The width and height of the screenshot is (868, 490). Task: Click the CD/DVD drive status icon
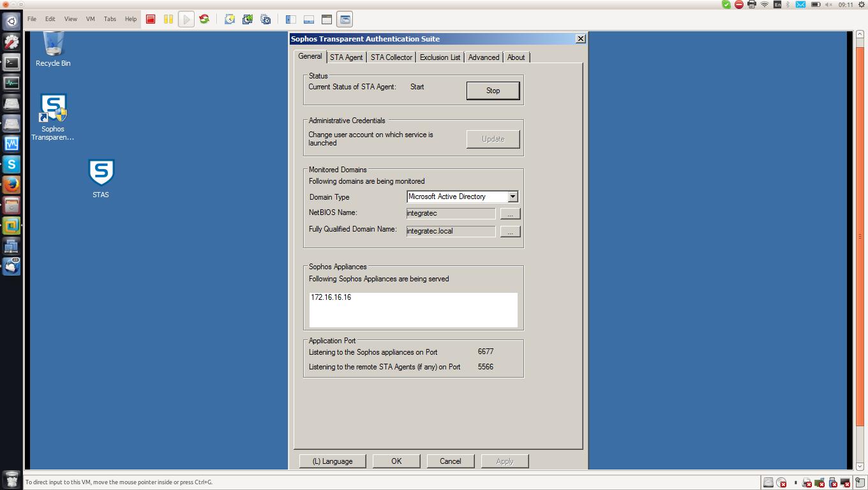781,482
